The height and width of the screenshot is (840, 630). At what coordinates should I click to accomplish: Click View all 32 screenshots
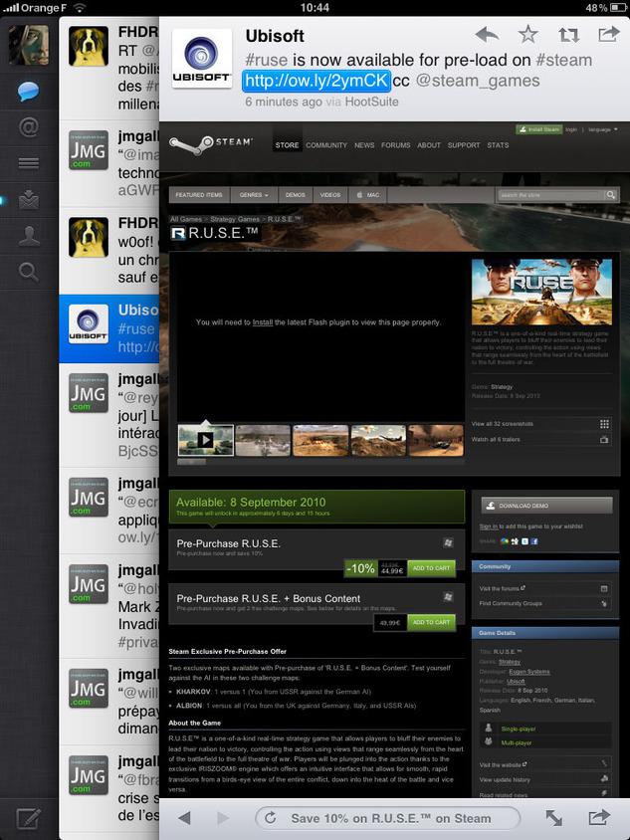point(502,424)
